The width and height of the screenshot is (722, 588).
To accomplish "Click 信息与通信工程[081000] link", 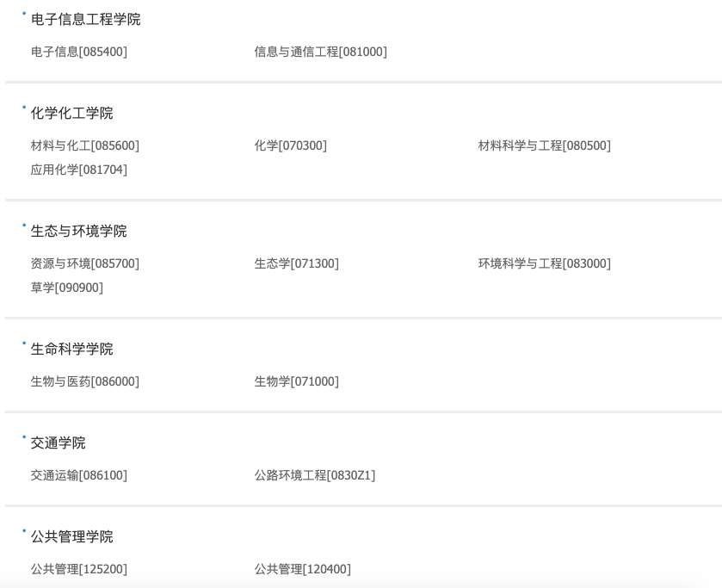I will click(x=320, y=52).
